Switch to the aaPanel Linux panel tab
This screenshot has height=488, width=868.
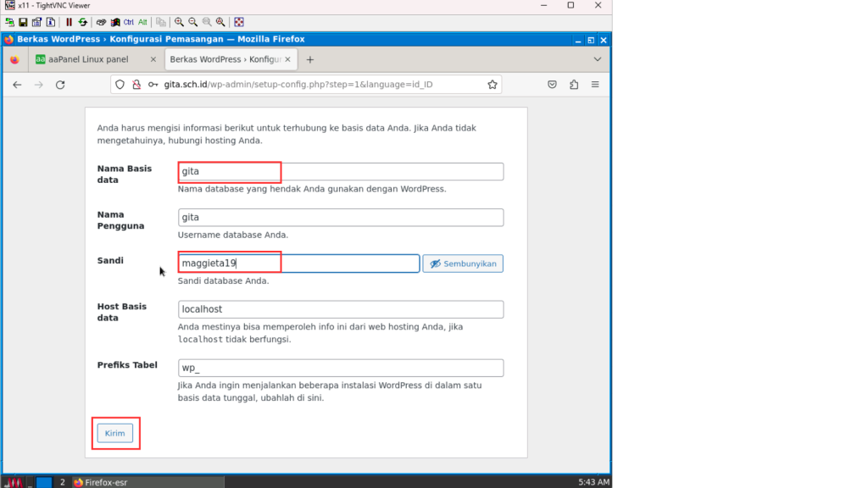89,59
